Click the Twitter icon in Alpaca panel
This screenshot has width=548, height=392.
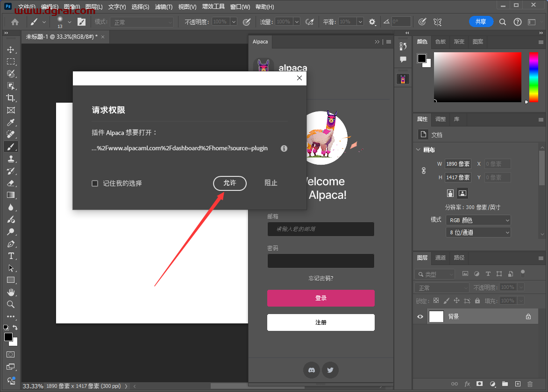click(330, 370)
